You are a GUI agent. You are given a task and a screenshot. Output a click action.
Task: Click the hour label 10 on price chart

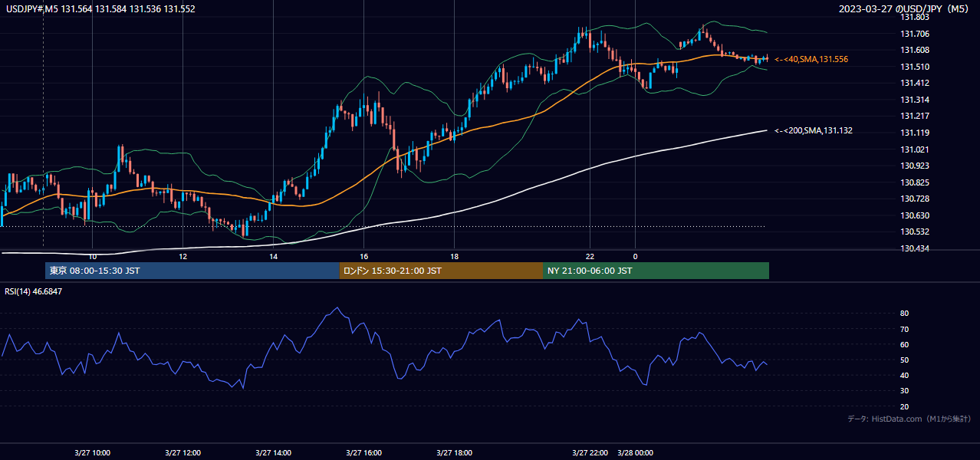pos(92,256)
